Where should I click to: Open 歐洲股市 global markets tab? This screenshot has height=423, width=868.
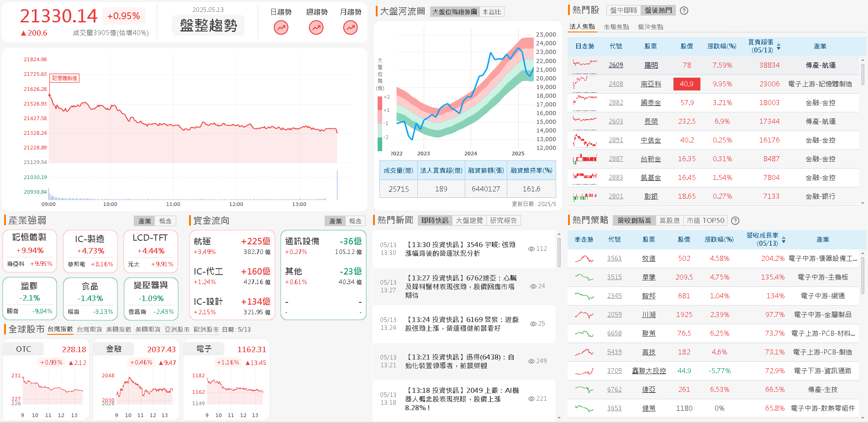click(x=206, y=329)
